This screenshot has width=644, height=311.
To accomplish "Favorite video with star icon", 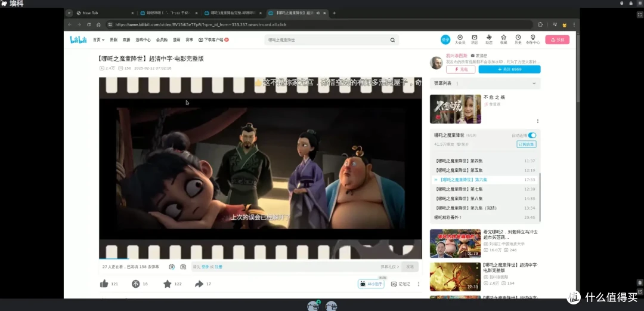I will coord(167,284).
